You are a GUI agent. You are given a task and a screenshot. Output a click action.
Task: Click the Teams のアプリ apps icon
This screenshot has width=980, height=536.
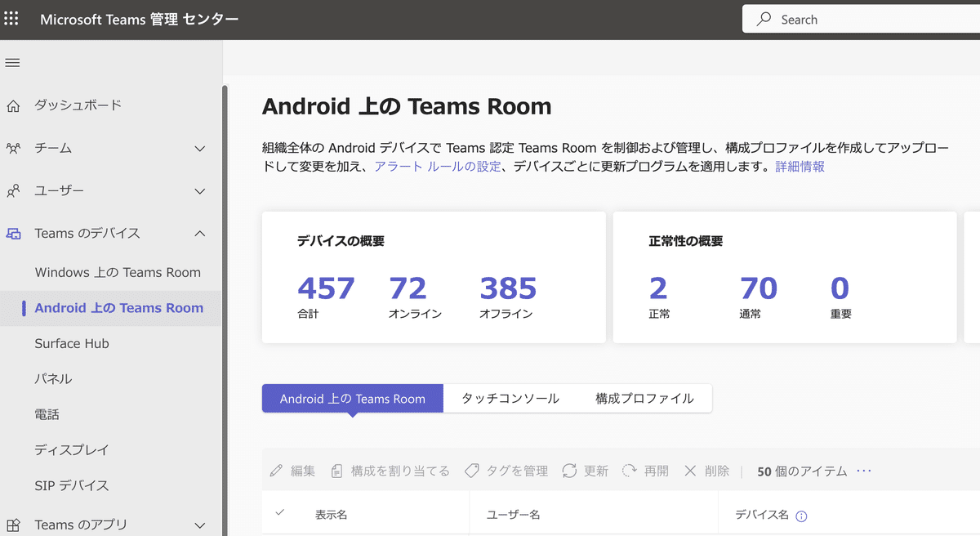pos(13,525)
